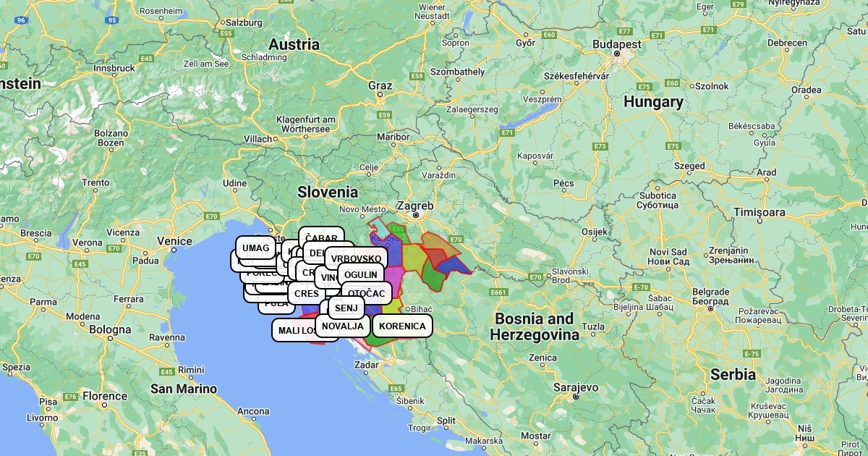Click the SENJ label marker
The height and width of the screenshot is (456, 868).
[346, 308]
